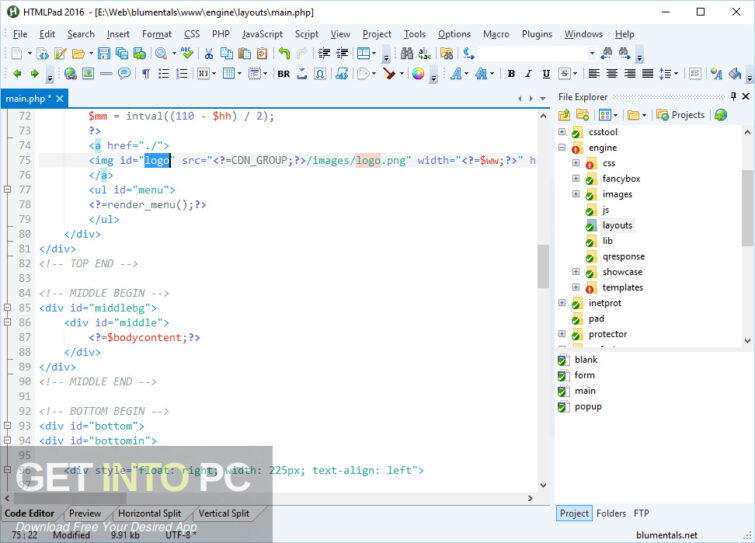Click in the quick search input field

tap(533, 53)
